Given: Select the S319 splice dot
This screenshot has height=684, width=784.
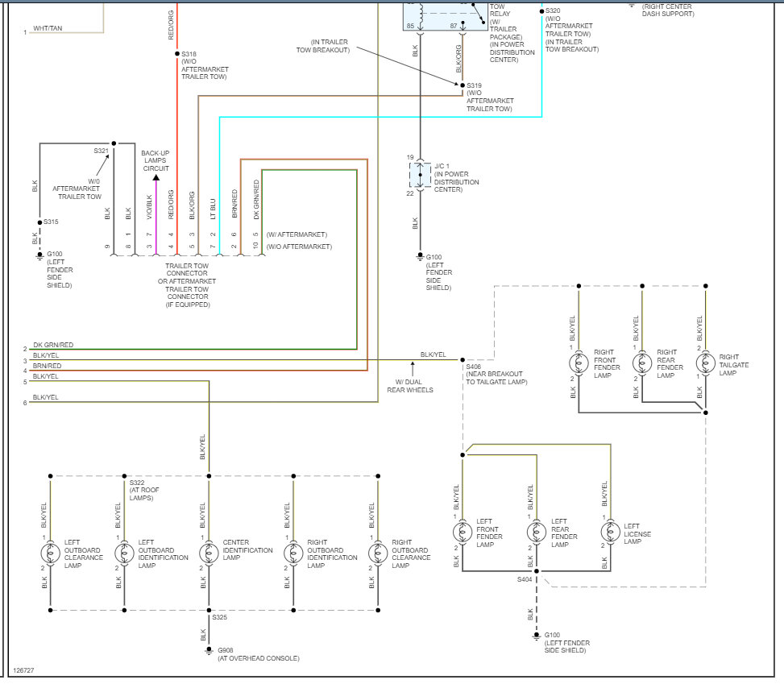Looking at the screenshot, I should [463, 85].
